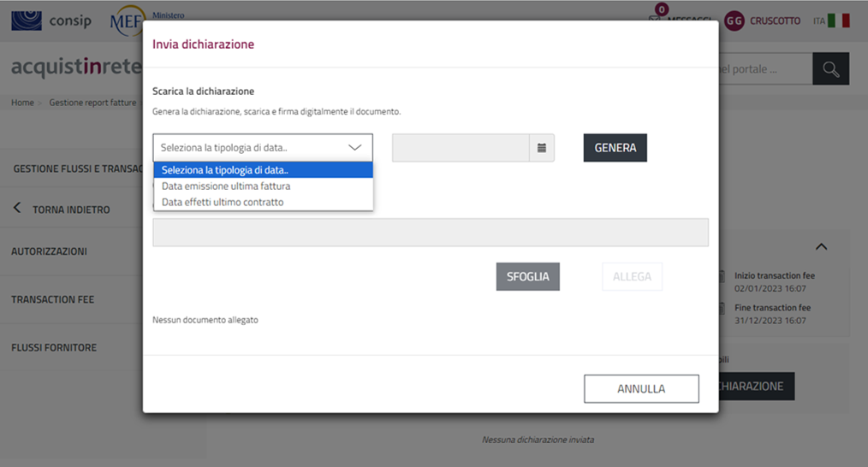Open the Messaggi envelope icon
The image size is (868, 467).
(656, 21)
